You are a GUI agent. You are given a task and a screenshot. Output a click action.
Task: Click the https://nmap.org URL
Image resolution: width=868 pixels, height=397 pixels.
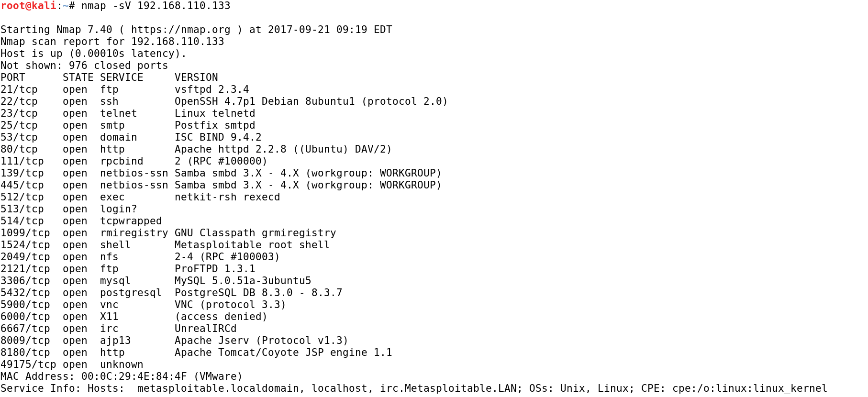pyautogui.click(x=180, y=30)
